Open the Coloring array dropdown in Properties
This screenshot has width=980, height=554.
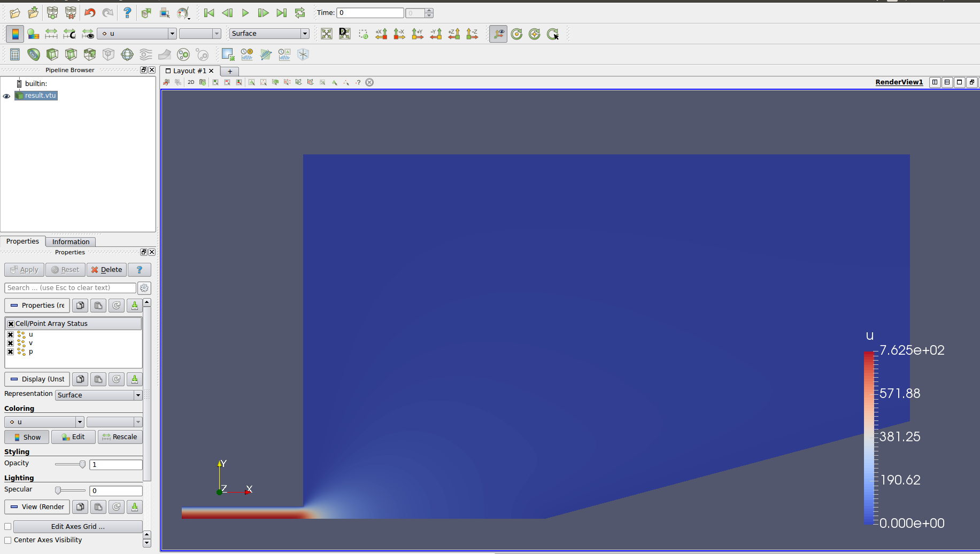pyautogui.click(x=44, y=422)
